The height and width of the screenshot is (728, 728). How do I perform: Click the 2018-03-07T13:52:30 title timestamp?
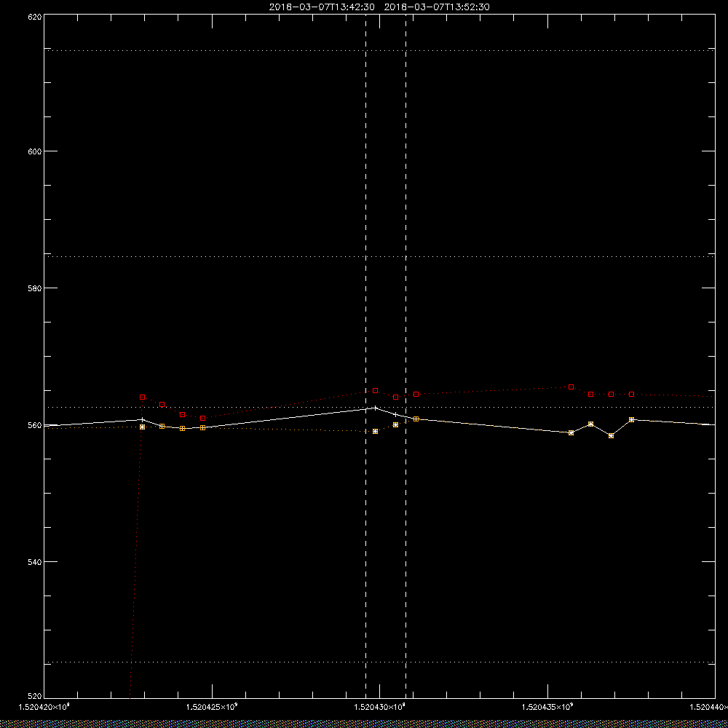(x=437, y=7)
